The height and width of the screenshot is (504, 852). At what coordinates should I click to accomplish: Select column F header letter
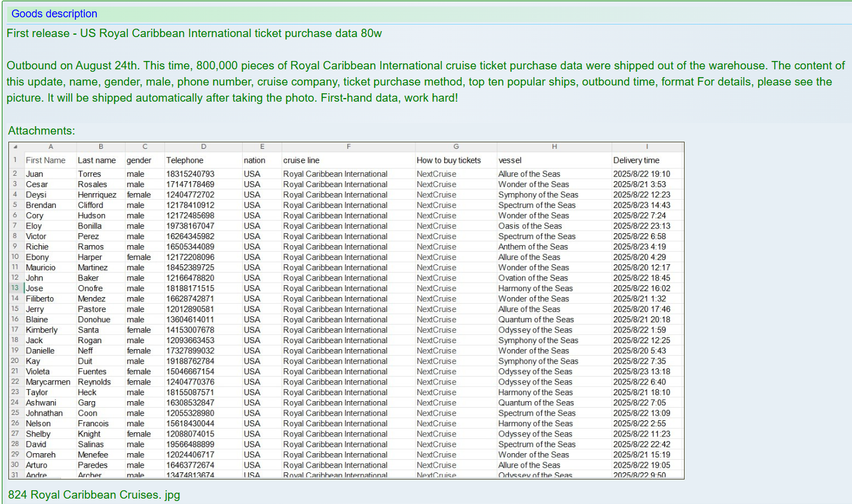coord(349,147)
